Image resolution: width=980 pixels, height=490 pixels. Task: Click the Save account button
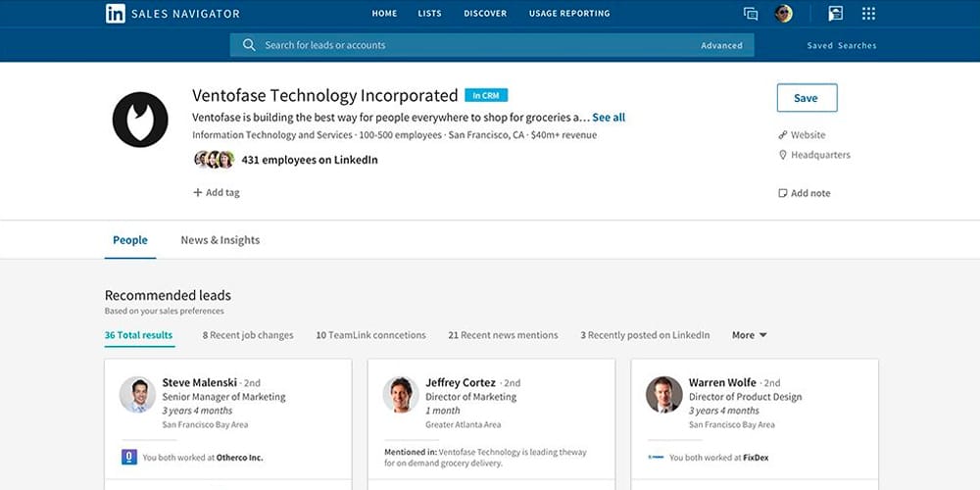807,98
